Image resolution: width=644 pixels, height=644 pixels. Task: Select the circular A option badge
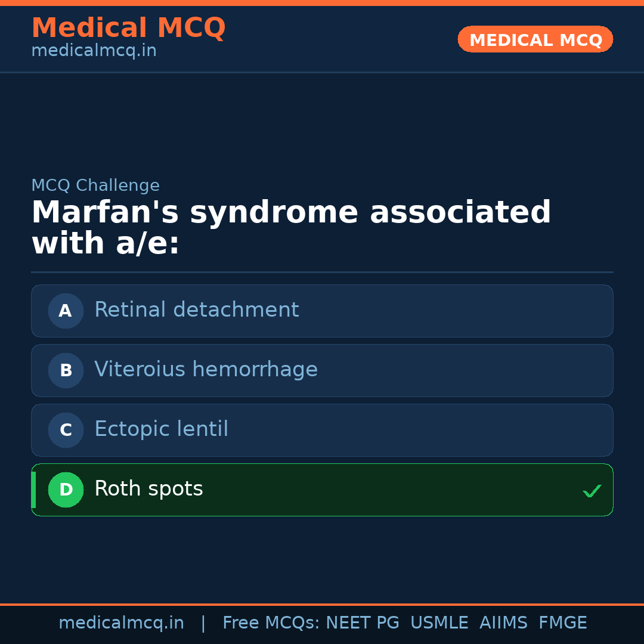66,311
